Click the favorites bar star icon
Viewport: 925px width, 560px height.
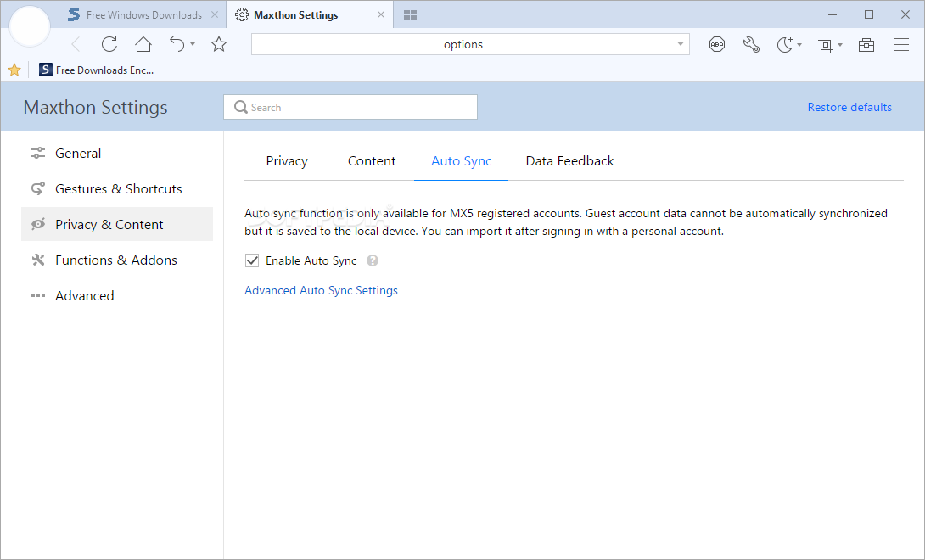tap(14, 70)
